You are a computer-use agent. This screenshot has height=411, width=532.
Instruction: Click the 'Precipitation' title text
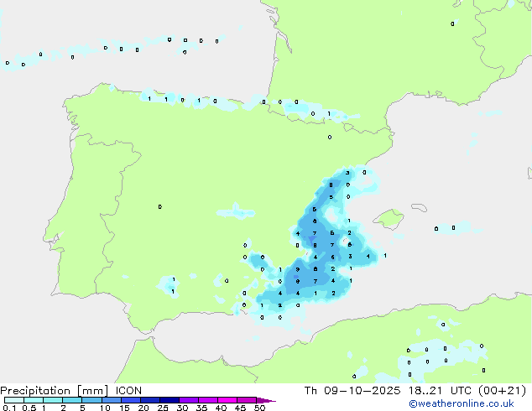point(35,391)
